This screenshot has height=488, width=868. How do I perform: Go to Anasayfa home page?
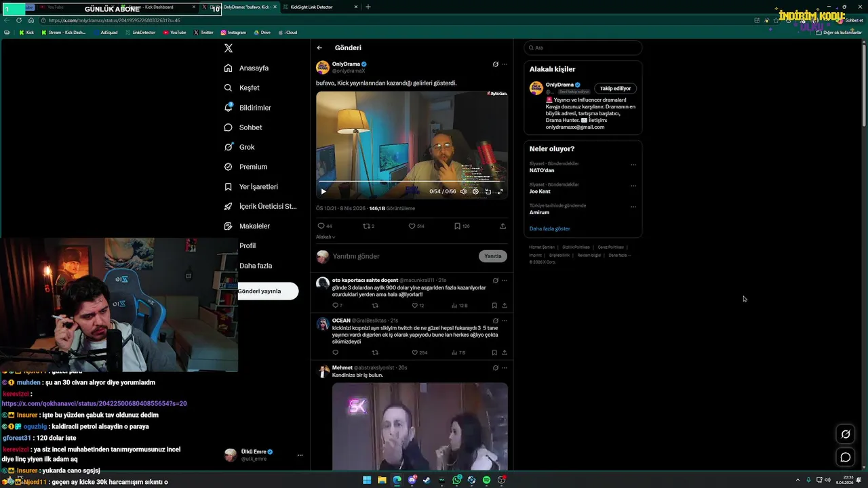click(247, 68)
